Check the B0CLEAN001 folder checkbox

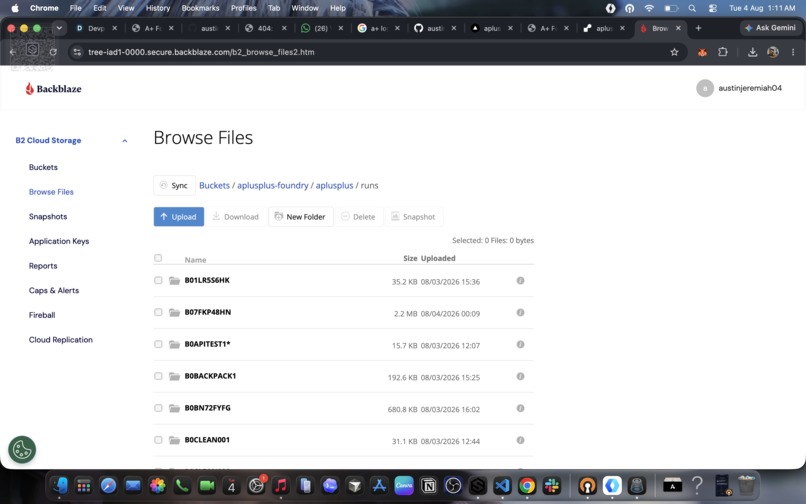[158, 440]
